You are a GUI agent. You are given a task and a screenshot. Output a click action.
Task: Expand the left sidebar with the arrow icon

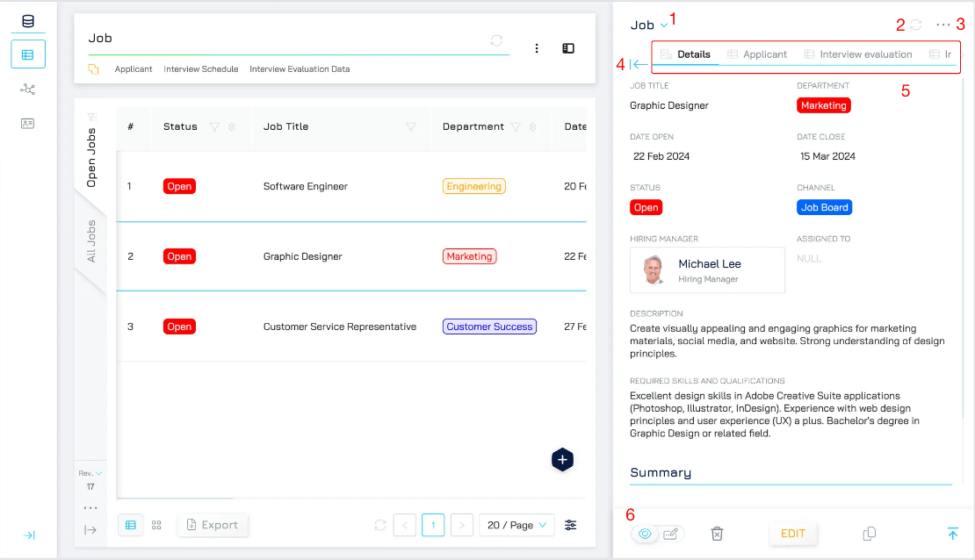click(29, 535)
